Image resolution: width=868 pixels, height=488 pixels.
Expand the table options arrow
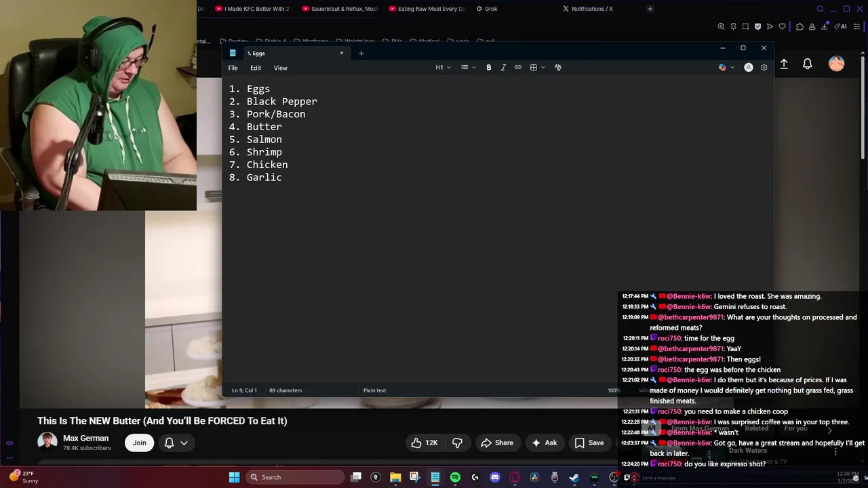[x=543, y=67]
